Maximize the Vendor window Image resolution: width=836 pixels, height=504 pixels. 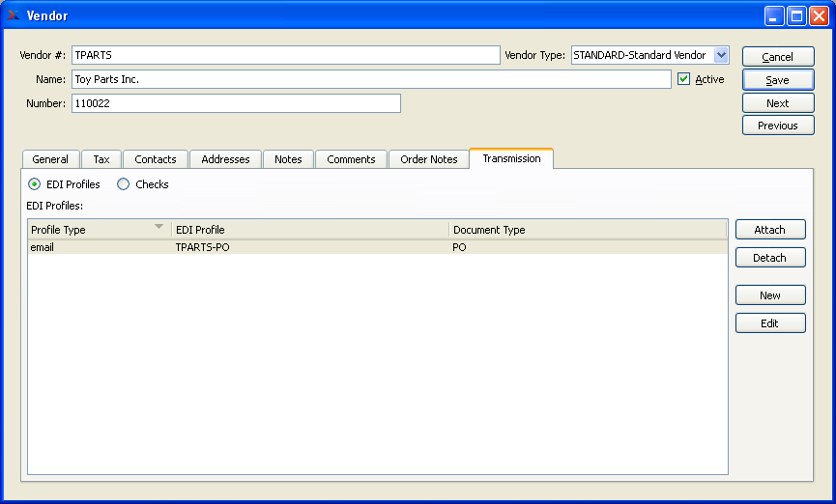[796, 16]
